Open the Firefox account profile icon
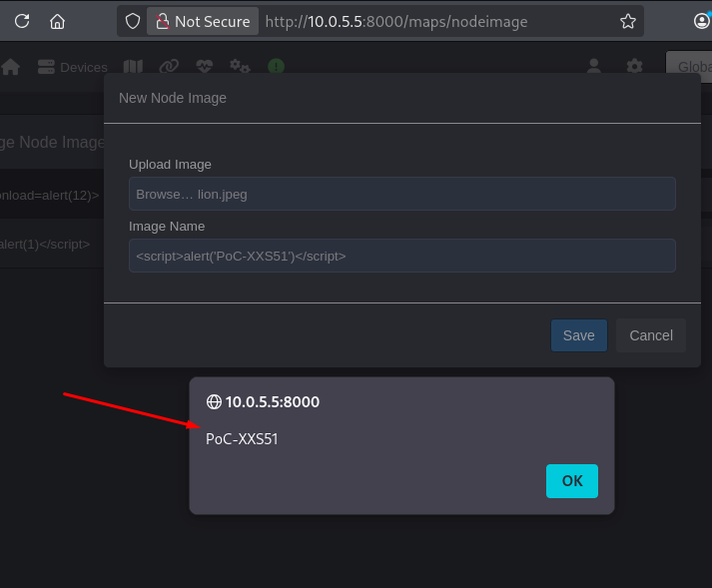The image size is (712, 588). coord(702,21)
